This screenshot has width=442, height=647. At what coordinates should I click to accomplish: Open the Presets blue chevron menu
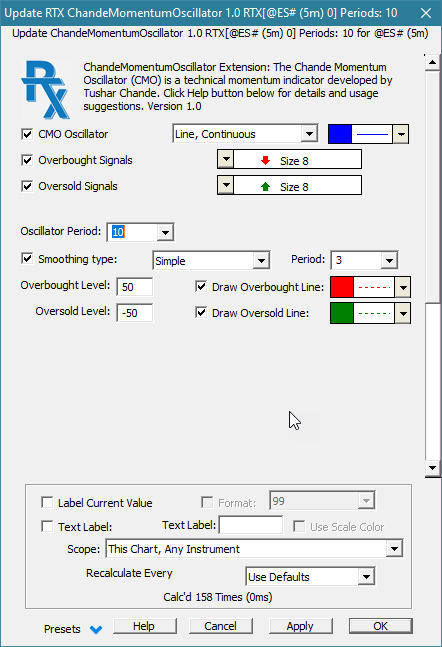(x=96, y=630)
